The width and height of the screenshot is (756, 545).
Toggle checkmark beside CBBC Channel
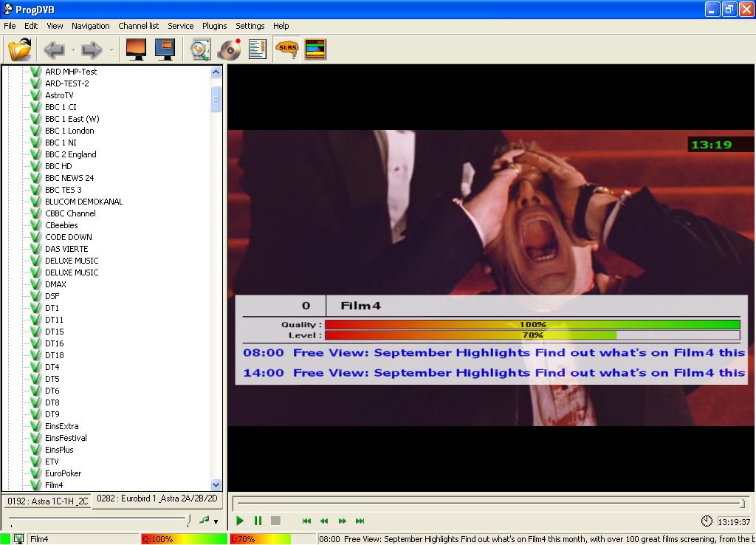(x=35, y=213)
